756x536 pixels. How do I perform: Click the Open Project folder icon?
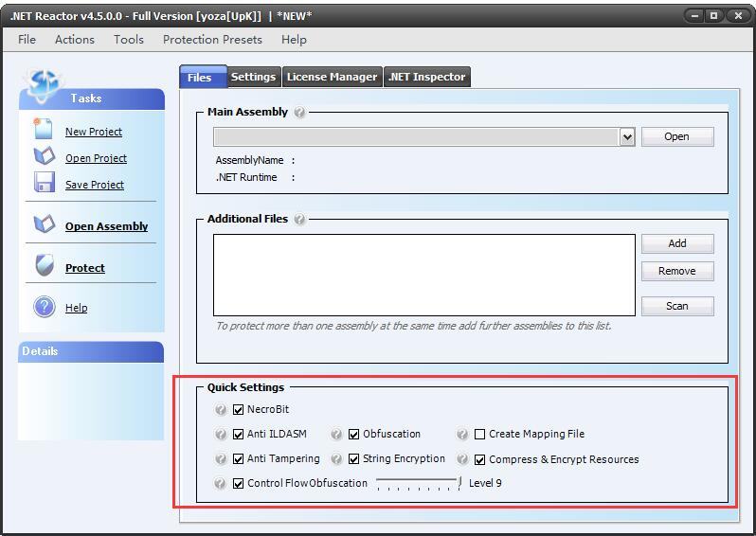point(45,155)
